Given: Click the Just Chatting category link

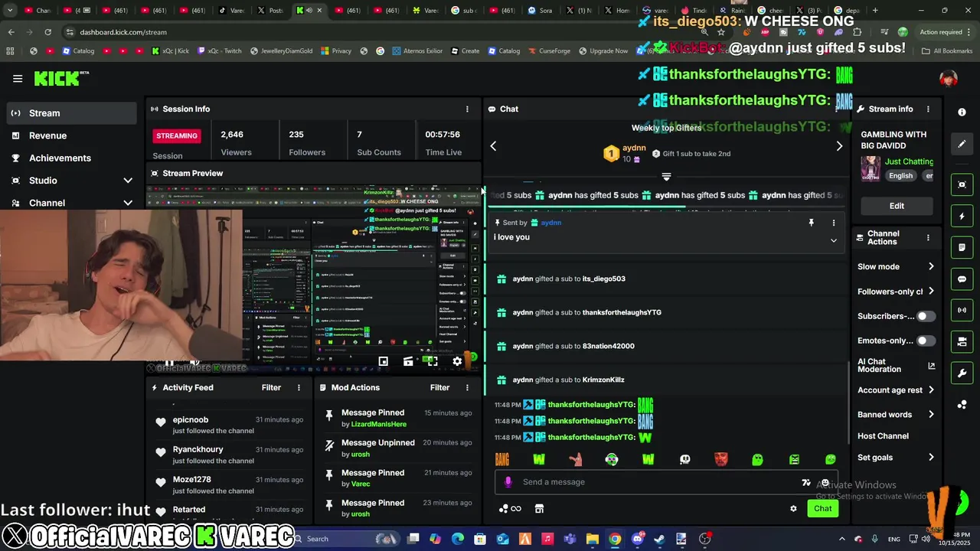Looking at the screenshot, I should coord(909,161).
